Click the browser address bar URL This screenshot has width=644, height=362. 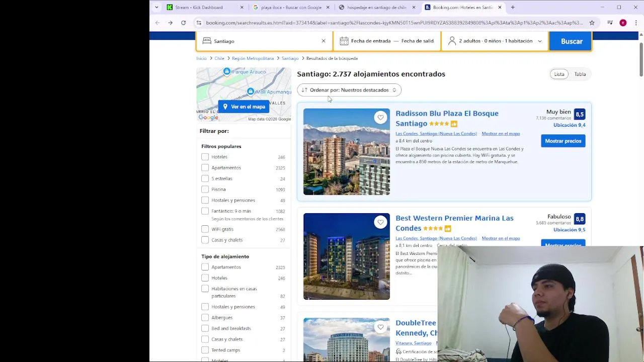394,23
